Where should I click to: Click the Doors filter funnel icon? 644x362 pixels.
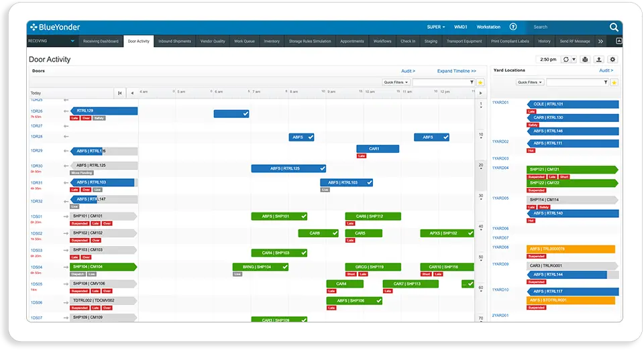pyautogui.click(x=472, y=82)
